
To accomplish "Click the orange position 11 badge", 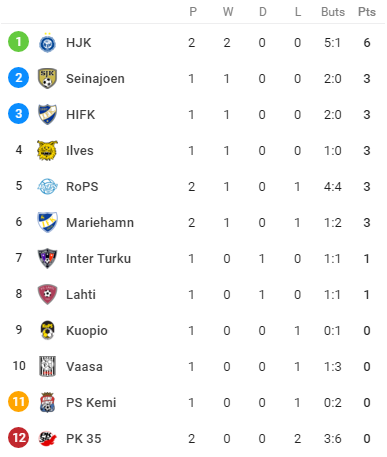I will coord(18,401).
